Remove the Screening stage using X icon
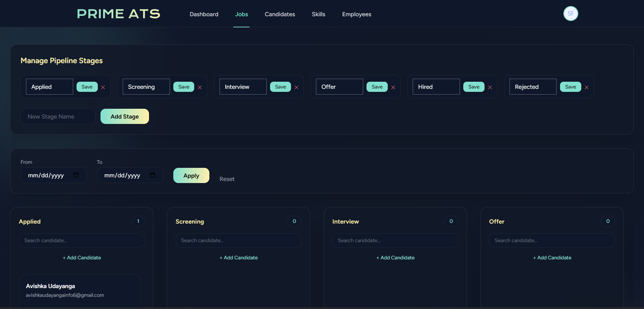Viewport: 644px width, 309px height. (x=200, y=87)
